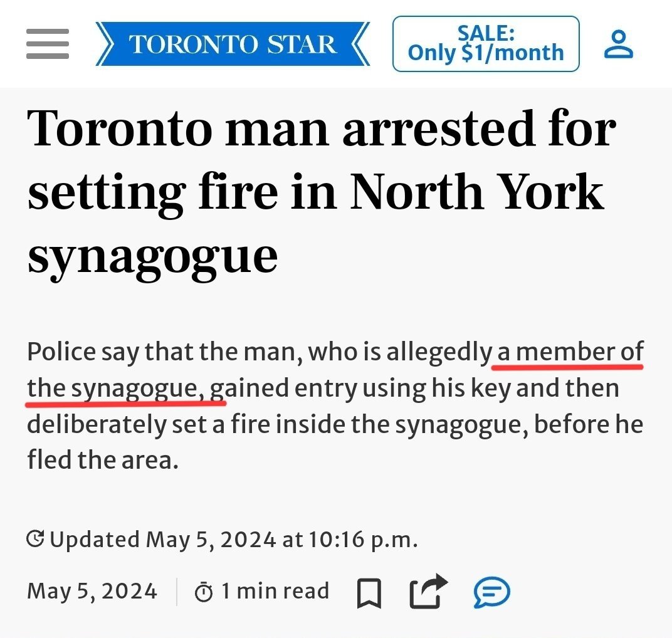Click the stopwatch read-time icon
672x638 pixels.
coord(204,592)
